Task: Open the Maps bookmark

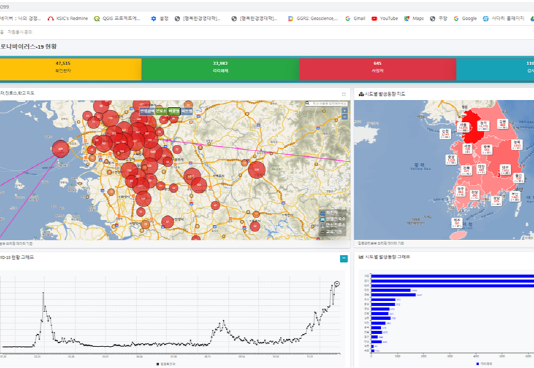Action: pyautogui.click(x=414, y=18)
